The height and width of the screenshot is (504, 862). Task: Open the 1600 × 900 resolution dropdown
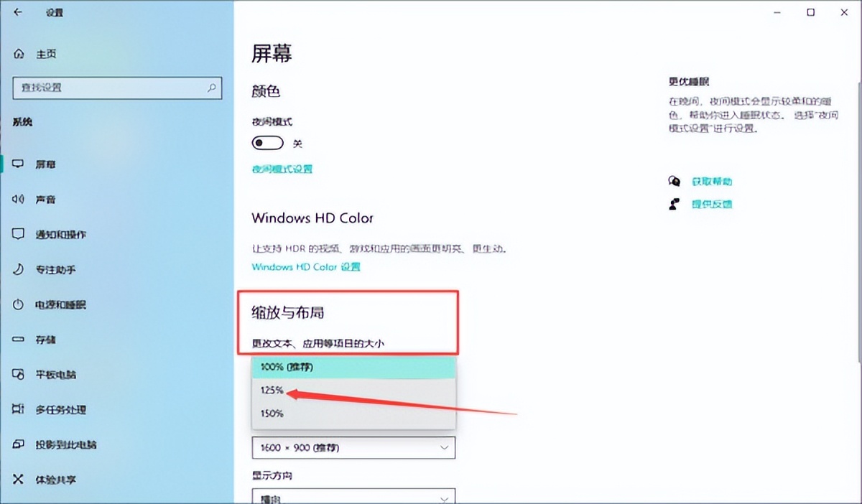tap(353, 447)
